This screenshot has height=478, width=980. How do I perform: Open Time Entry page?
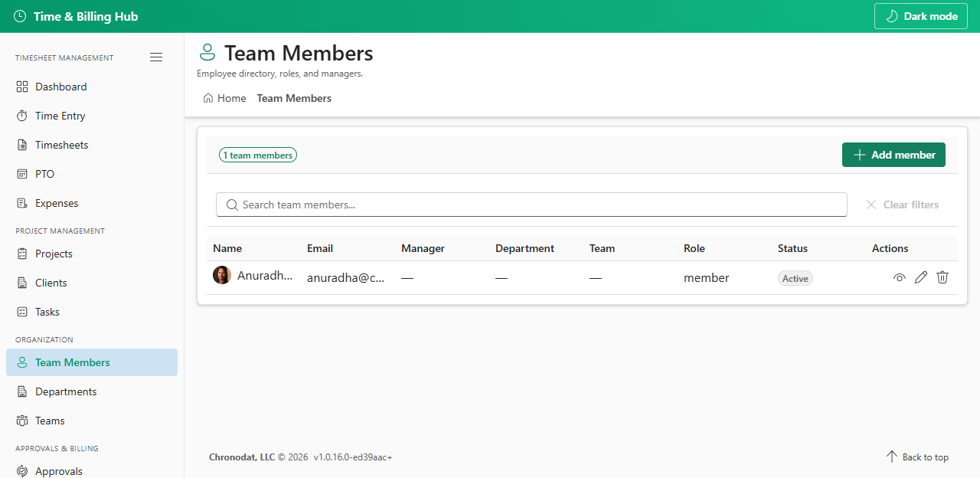pyautogui.click(x=92, y=116)
